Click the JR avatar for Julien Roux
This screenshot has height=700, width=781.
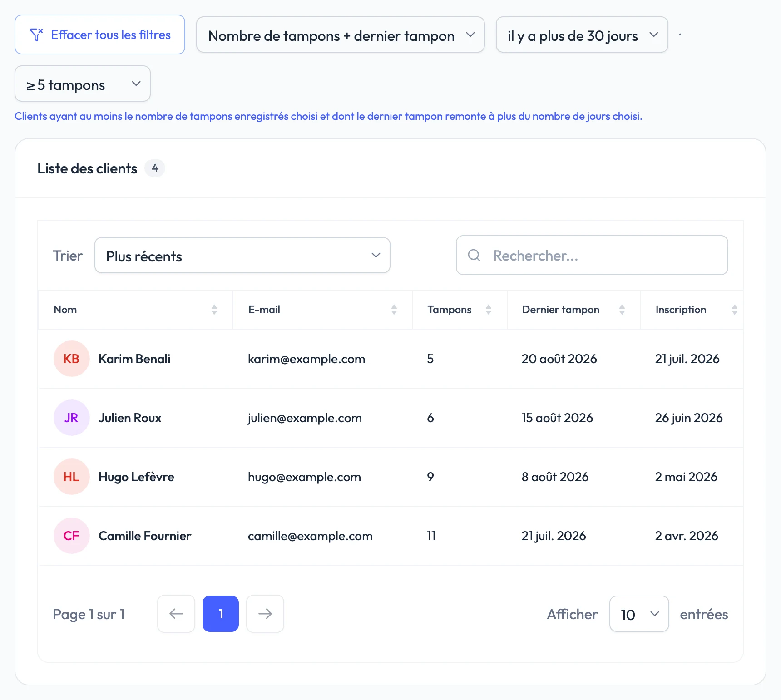pos(71,418)
